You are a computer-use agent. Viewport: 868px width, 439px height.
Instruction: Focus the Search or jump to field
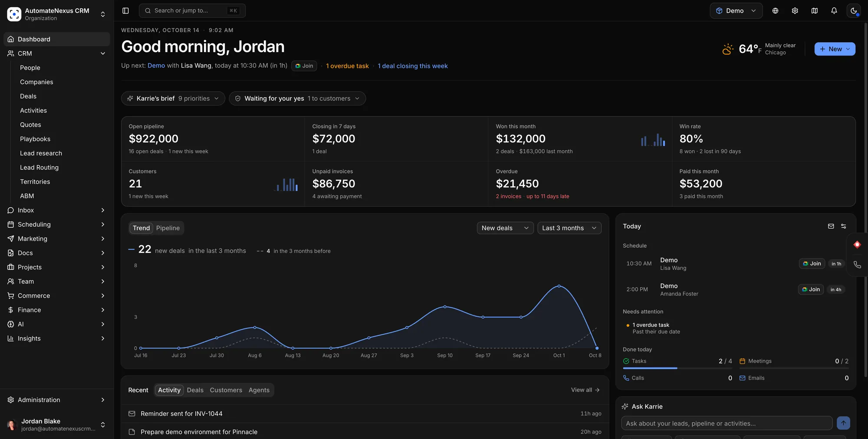[x=192, y=10]
